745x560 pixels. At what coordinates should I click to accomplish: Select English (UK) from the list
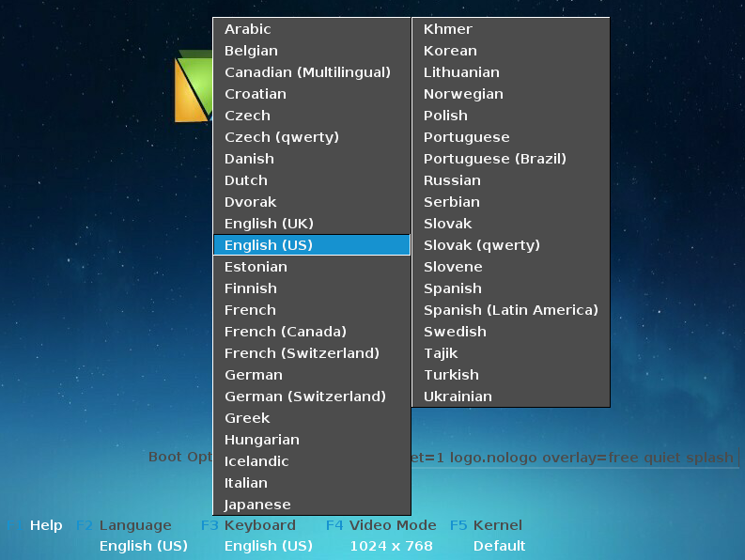coord(269,224)
